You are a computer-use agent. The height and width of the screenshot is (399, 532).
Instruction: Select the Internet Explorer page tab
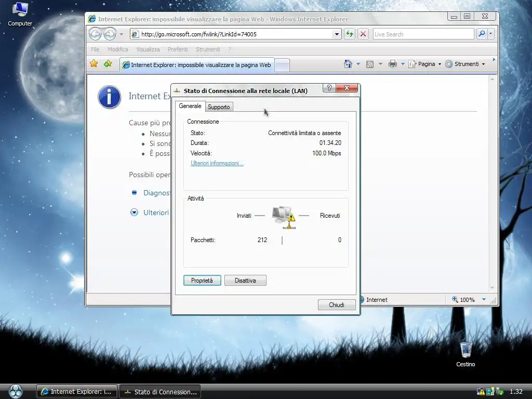(x=197, y=65)
